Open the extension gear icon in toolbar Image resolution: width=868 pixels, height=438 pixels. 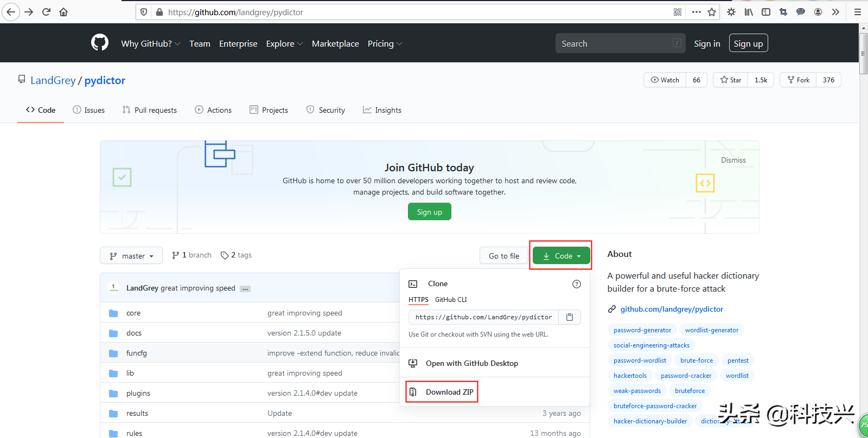731,12
